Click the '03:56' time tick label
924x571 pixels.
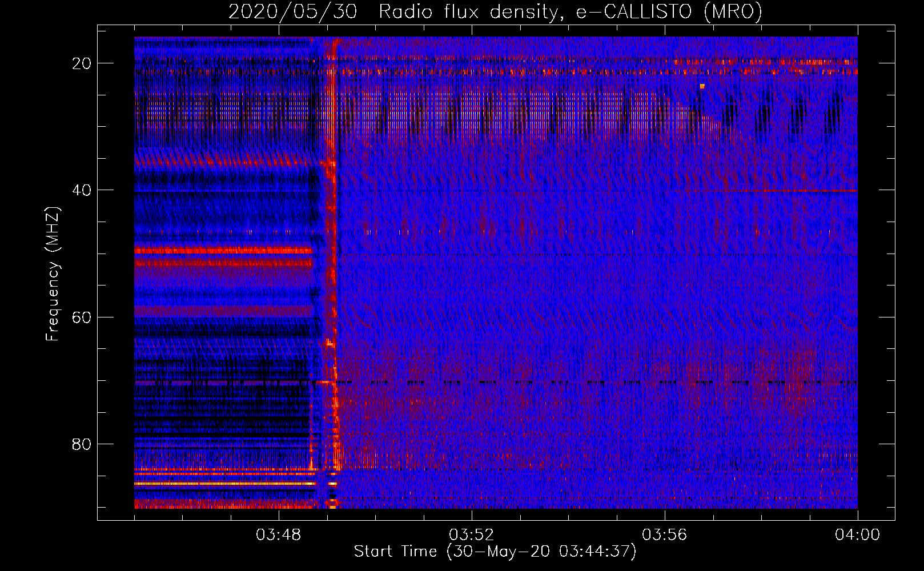tap(664, 535)
